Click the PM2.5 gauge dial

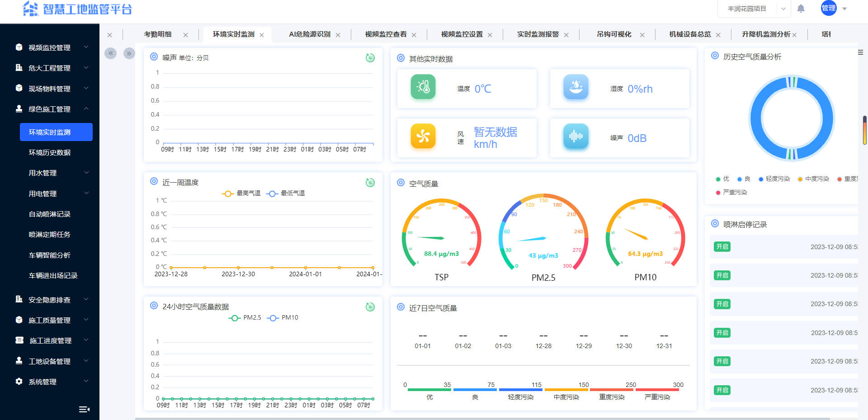[543, 232]
